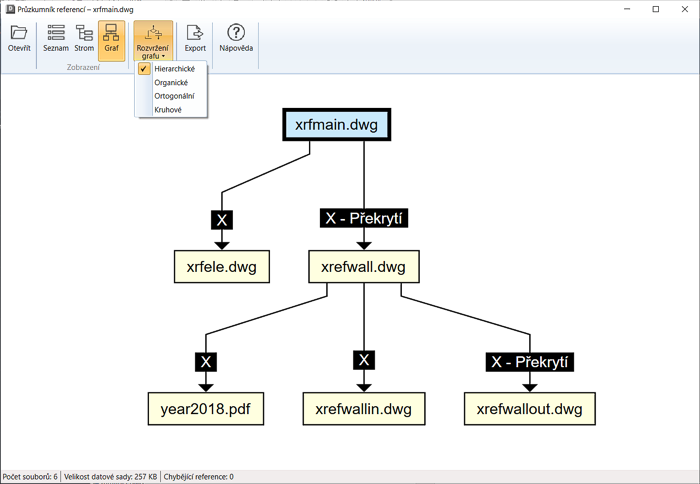Select the Graf view icon
700x484 pixels.
[x=112, y=34]
